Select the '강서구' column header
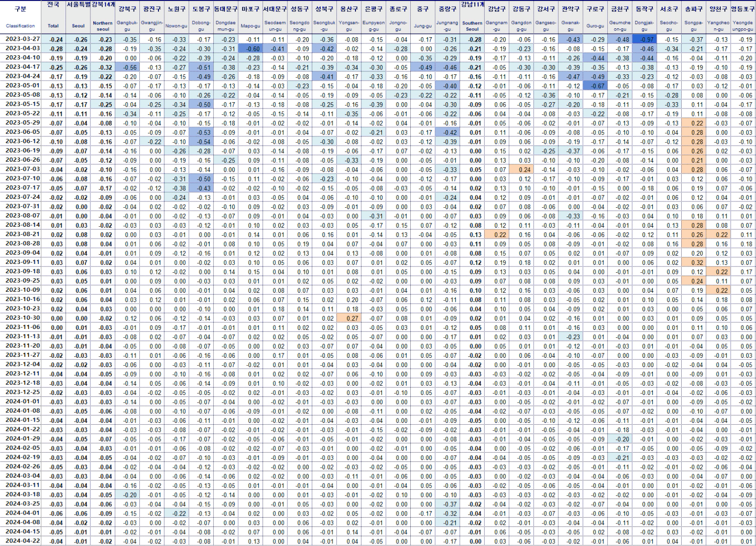 (x=546, y=9)
